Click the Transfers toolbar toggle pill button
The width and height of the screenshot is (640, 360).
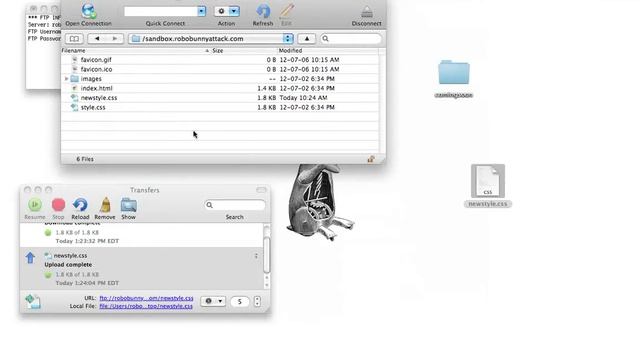coord(261,190)
